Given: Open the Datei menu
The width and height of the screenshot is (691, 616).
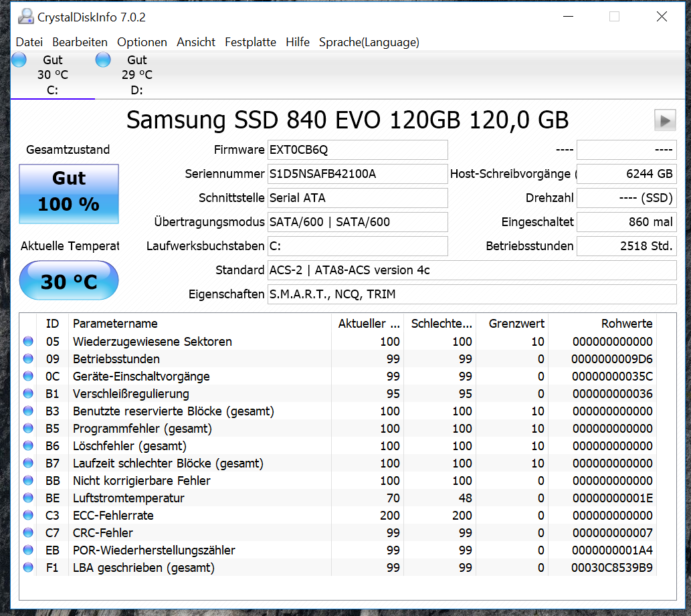Looking at the screenshot, I should pyautogui.click(x=29, y=42).
